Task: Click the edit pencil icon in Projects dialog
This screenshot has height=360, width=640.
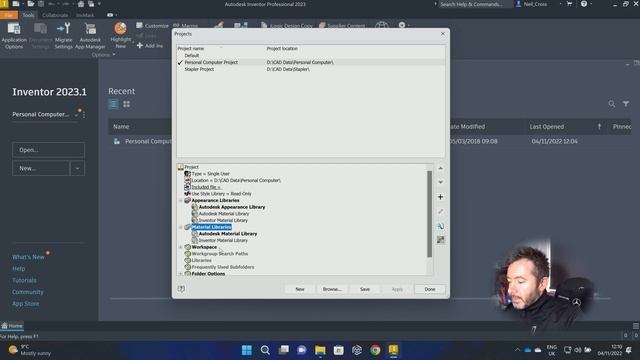Action: [440, 211]
